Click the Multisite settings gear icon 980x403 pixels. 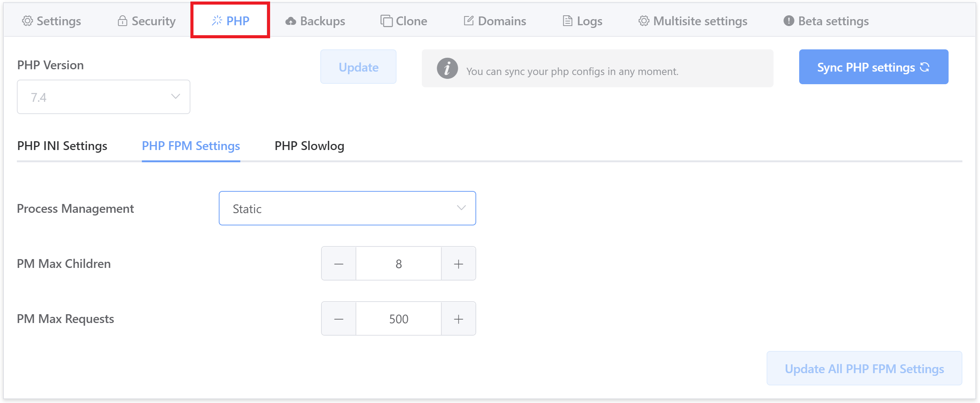tap(644, 21)
